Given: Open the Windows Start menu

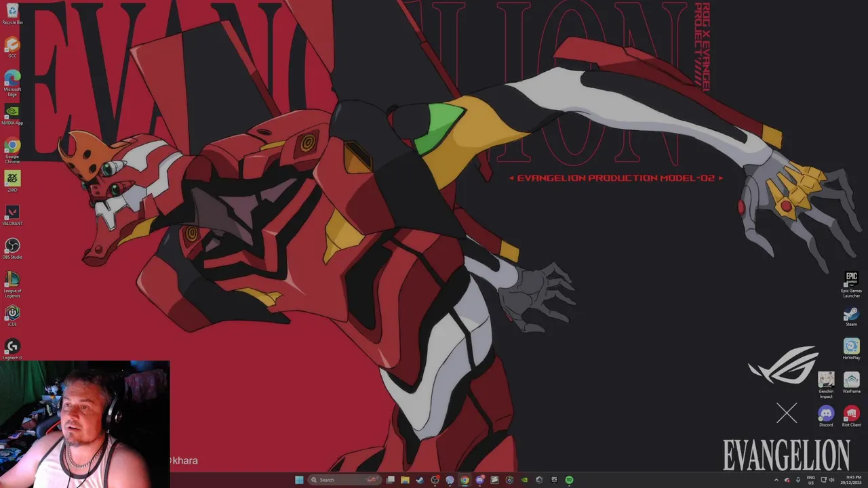Looking at the screenshot, I should [299, 480].
